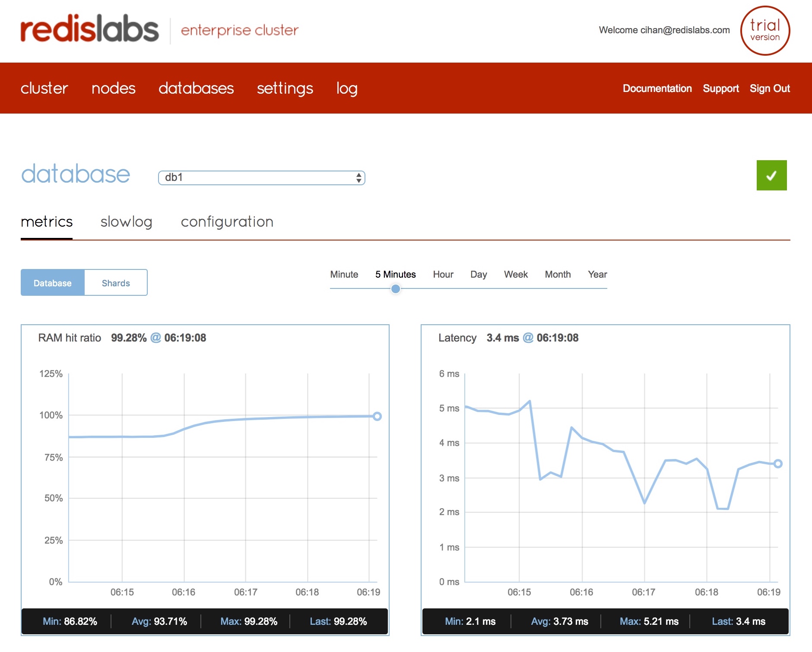812x652 pixels.
Task: Open the log page
Action: click(x=347, y=89)
